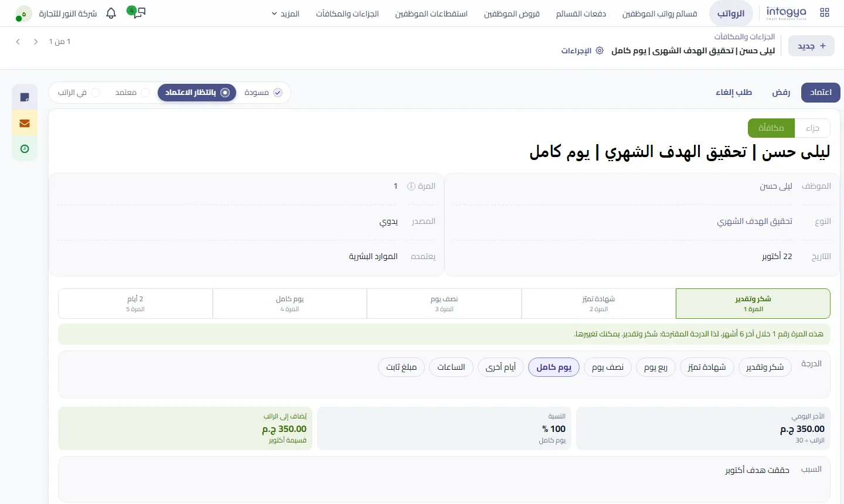Switch type toggle to جزاء
Viewport: 844px width, 504px height.
812,128
